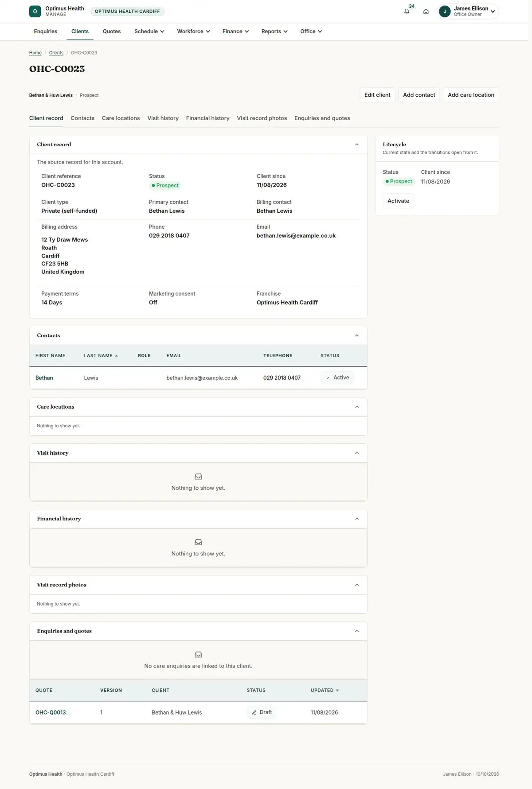The height and width of the screenshot is (789, 532).
Task: Open the notifications bell icon
Action: tap(407, 12)
